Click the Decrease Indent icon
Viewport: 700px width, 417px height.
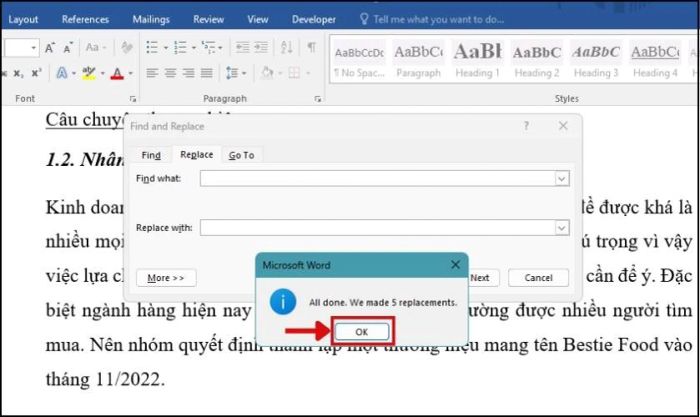tap(242, 47)
